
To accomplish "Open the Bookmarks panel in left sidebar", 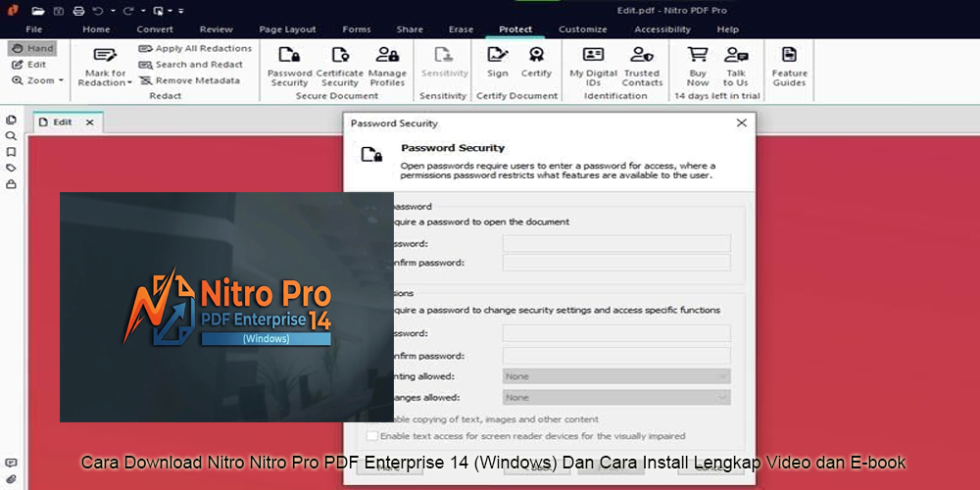I will pos(11,152).
